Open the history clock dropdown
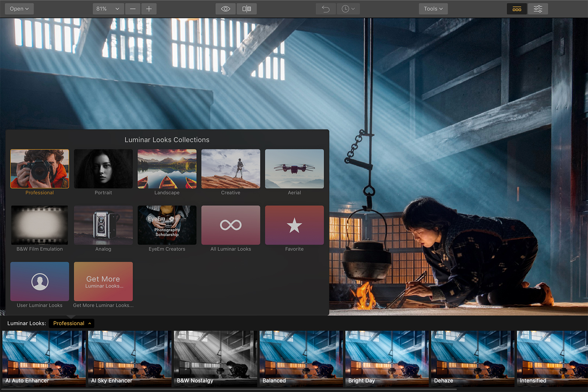This screenshot has height=392, width=588. (x=348, y=9)
